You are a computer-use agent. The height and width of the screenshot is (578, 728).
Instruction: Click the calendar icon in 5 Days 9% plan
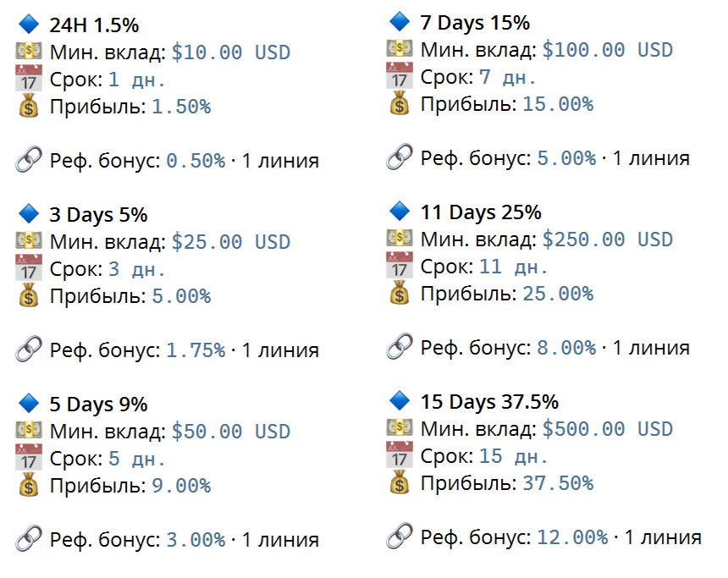(x=29, y=457)
